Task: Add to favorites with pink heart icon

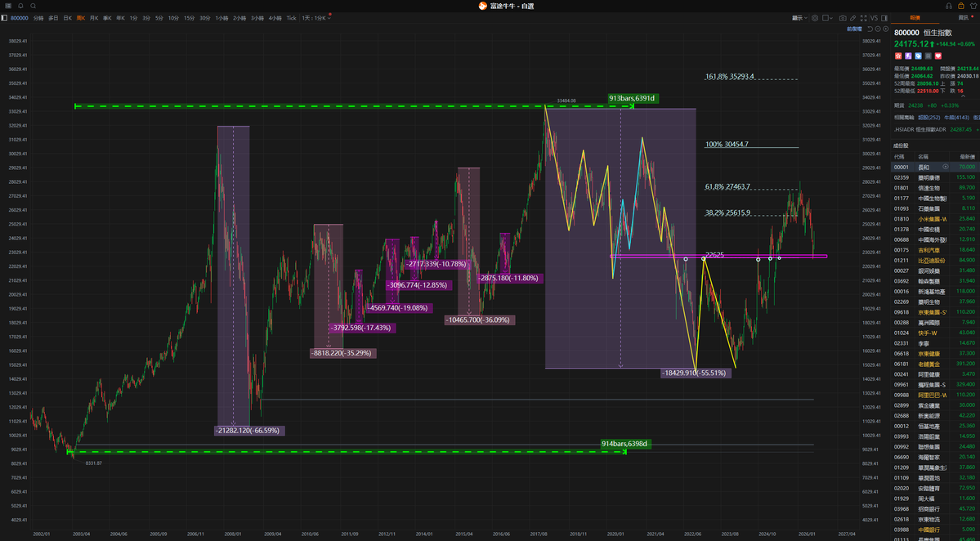Action: point(938,56)
